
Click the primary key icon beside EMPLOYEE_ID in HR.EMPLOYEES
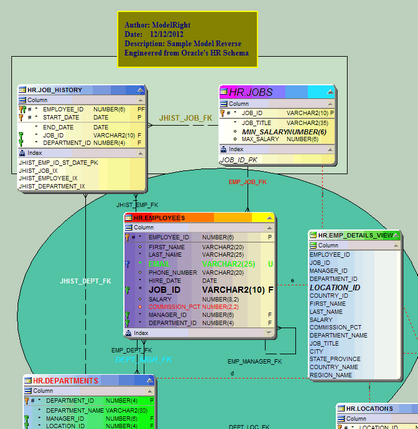coord(127,237)
